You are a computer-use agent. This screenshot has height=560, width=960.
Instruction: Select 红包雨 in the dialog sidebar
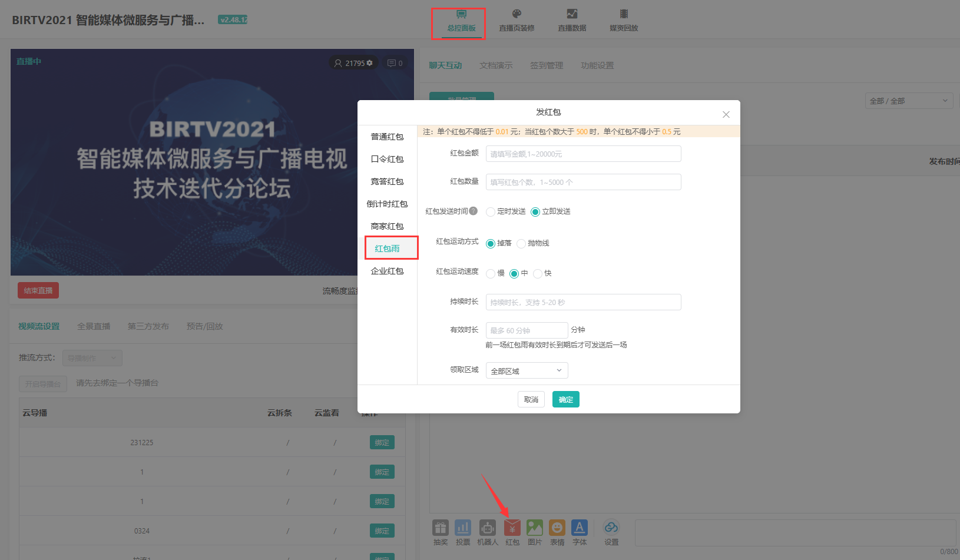(387, 248)
